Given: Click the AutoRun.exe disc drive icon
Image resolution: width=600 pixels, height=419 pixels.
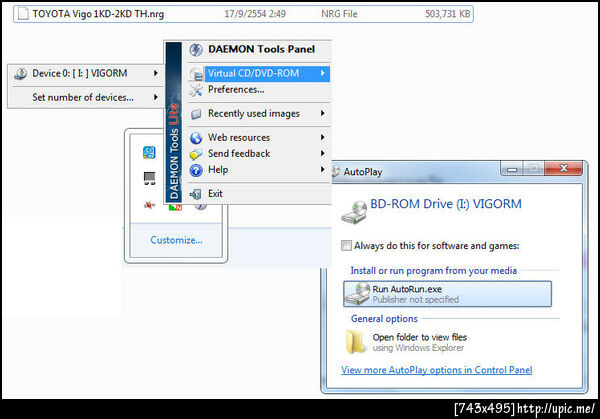Looking at the screenshot, I should click(x=358, y=294).
